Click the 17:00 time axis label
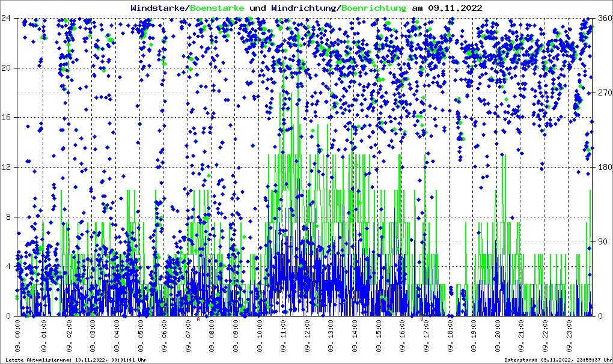 (x=427, y=336)
